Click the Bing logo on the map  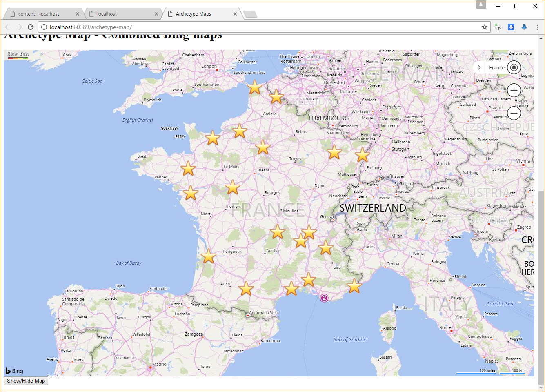14,371
